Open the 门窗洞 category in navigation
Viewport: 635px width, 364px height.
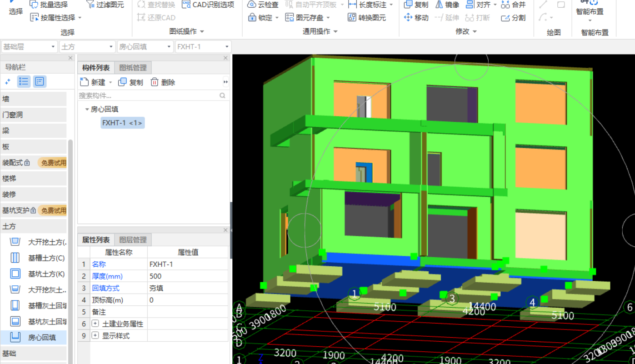click(34, 115)
